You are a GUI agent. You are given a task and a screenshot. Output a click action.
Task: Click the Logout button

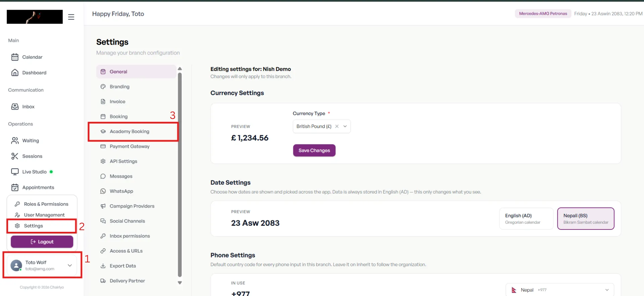tap(42, 242)
